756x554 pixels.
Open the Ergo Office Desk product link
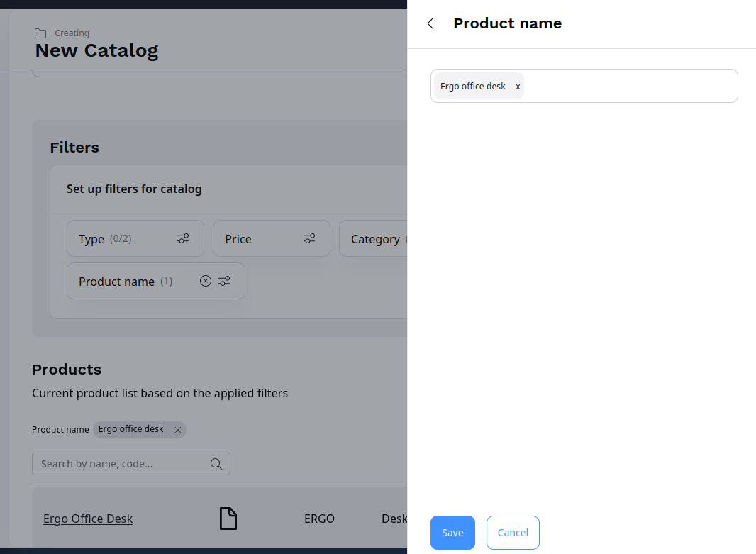coord(87,519)
